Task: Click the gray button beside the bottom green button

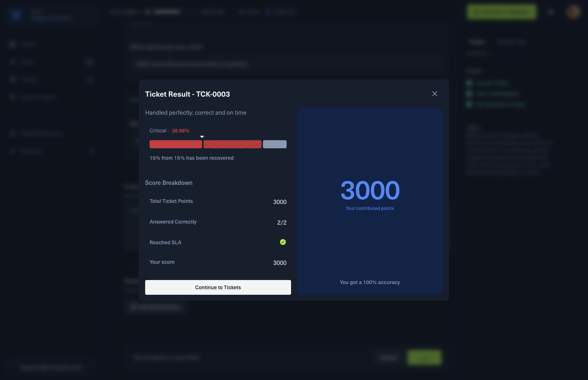Action: [x=389, y=357]
